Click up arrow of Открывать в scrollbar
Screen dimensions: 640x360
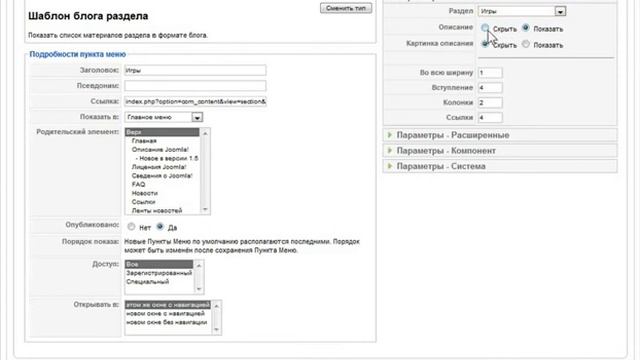[217, 306]
